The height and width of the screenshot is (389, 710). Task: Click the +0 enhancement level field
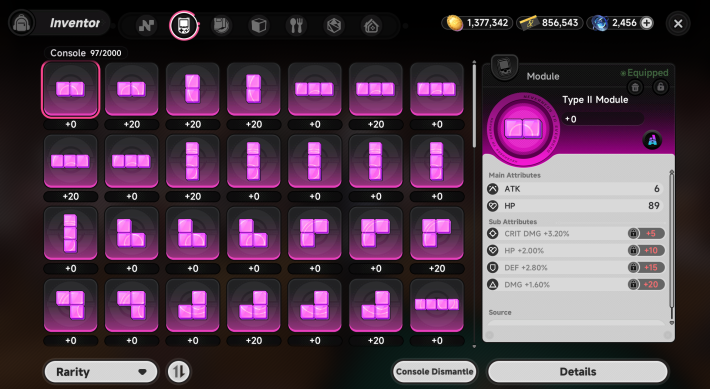click(x=602, y=119)
